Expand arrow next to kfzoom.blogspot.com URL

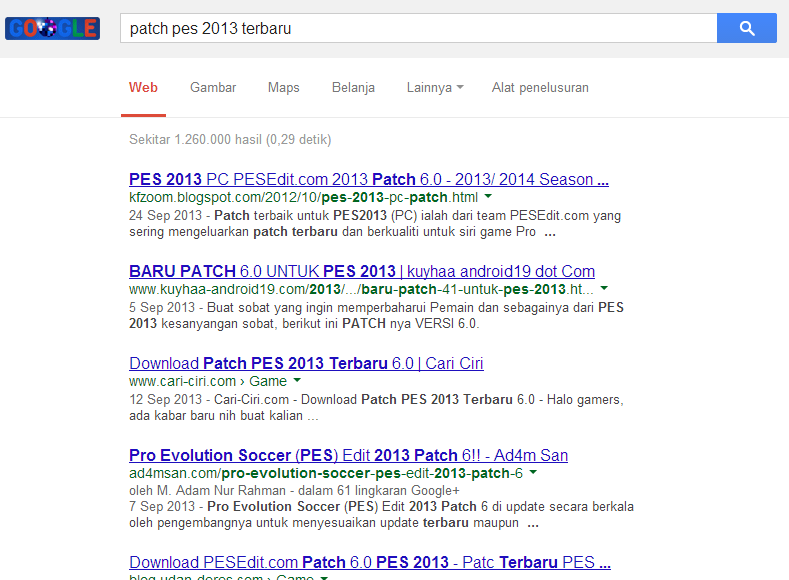pos(488,197)
